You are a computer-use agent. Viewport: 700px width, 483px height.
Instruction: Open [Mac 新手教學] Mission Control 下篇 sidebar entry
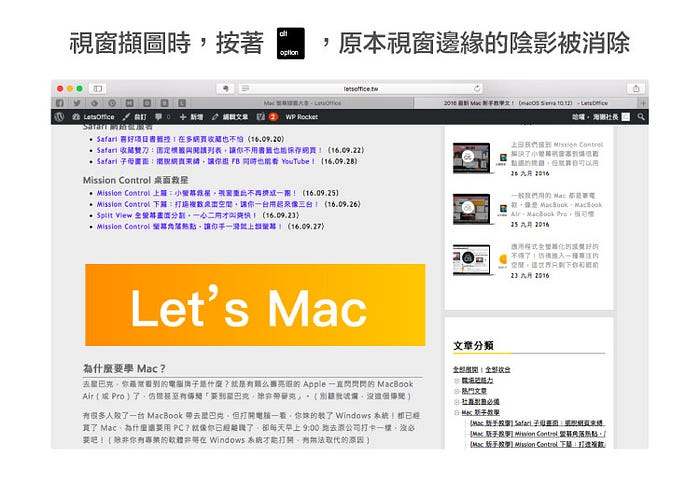(x=538, y=444)
